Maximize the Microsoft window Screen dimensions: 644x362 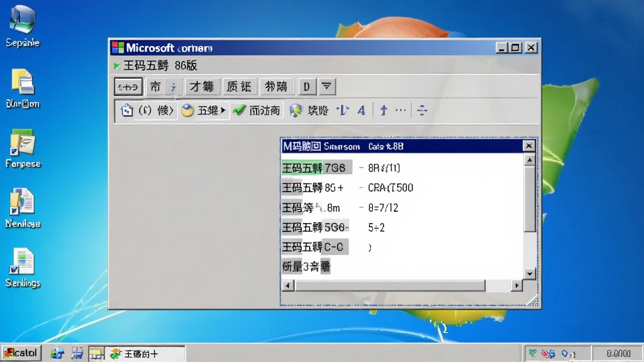click(516, 48)
